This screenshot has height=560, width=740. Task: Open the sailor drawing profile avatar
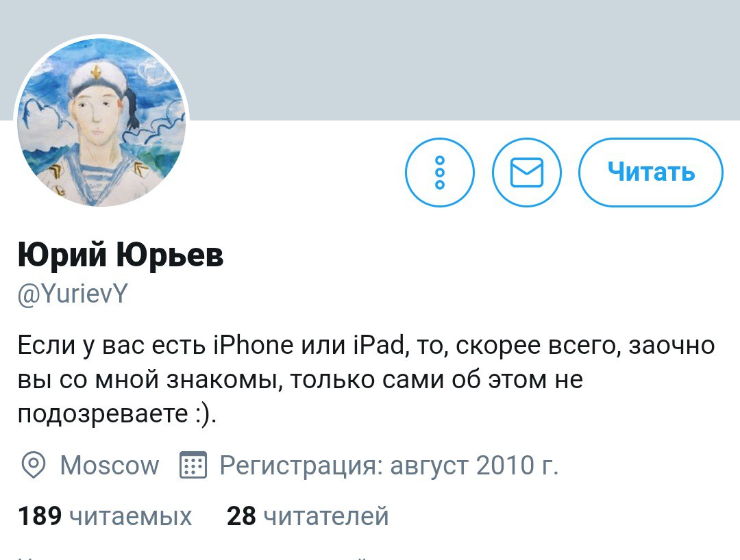pyautogui.click(x=101, y=122)
